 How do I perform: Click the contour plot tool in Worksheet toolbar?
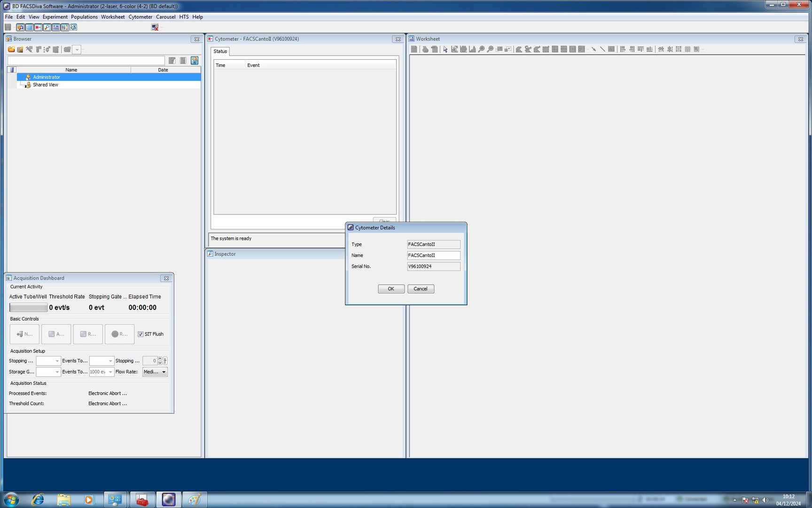pyautogui.click(x=464, y=49)
